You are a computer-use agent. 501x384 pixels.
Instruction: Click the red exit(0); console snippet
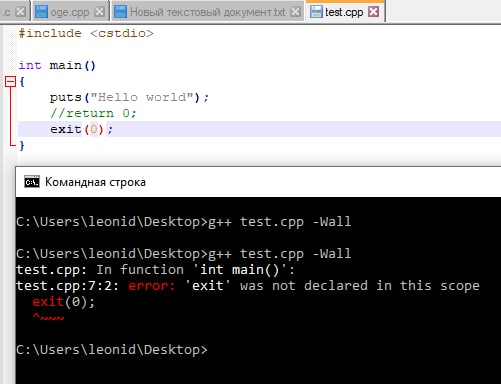64,302
